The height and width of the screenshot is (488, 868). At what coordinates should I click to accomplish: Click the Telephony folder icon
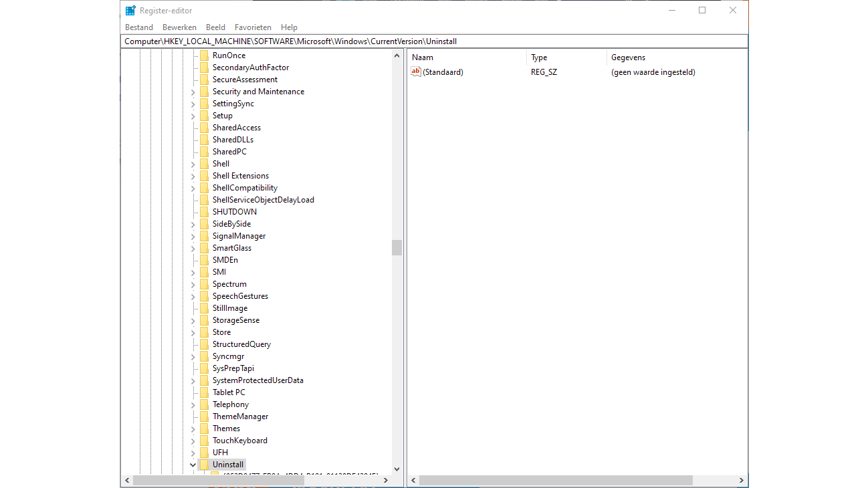[x=205, y=404]
